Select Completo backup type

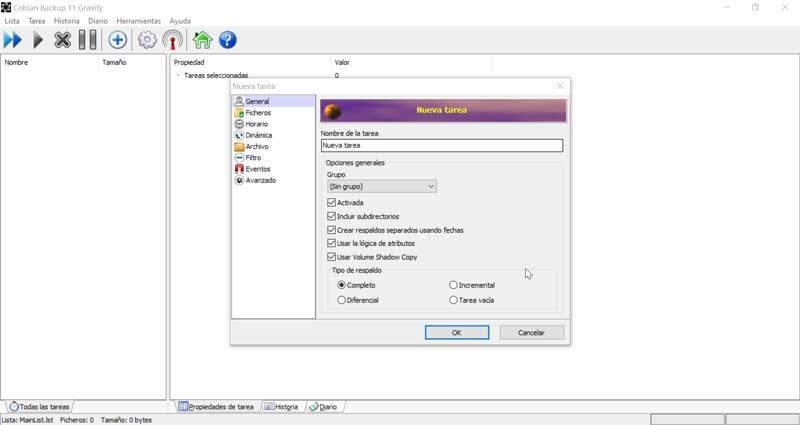pos(341,285)
